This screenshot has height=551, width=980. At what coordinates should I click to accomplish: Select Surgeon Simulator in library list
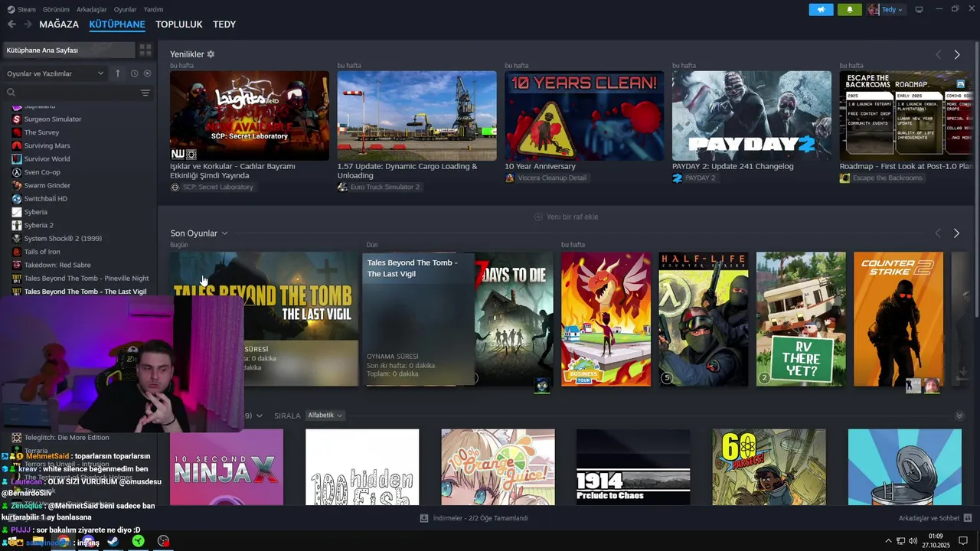pyautogui.click(x=53, y=119)
